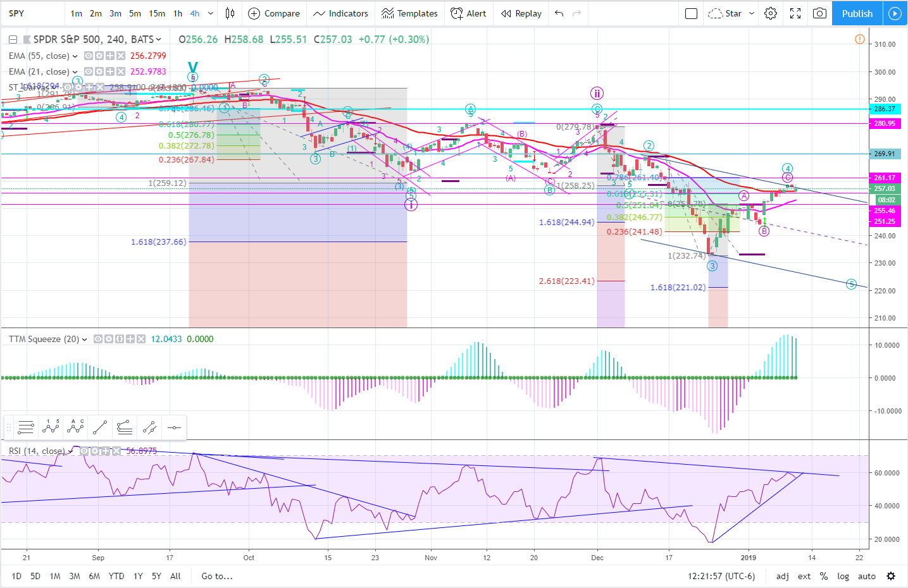Collapse the chart legend with minus box
908x588 pixels.
[x=13, y=39]
